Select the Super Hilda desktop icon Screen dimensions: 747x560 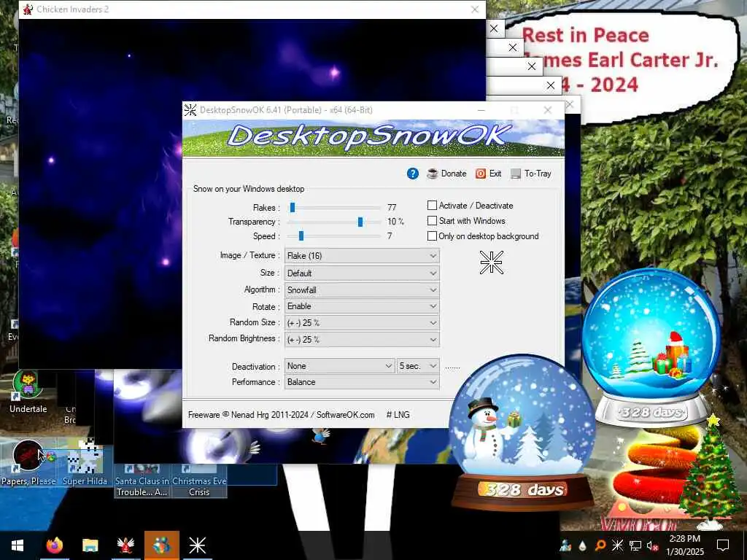[x=85, y=463]
